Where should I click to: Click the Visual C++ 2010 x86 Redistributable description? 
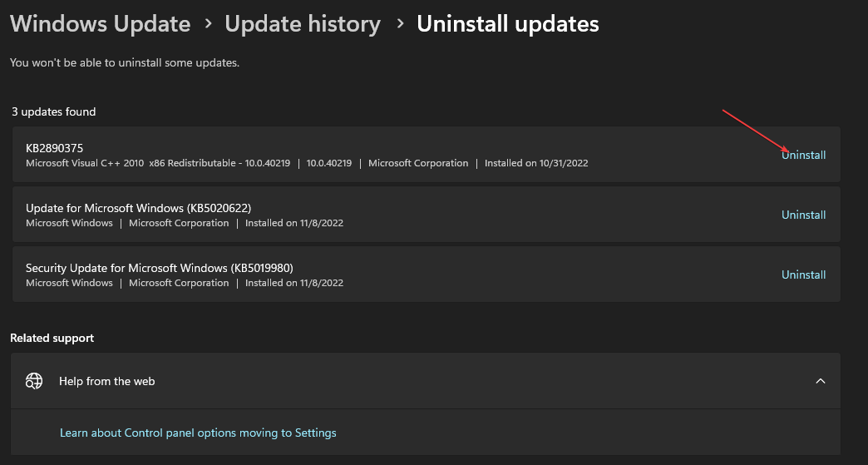(x=158, y=163)
